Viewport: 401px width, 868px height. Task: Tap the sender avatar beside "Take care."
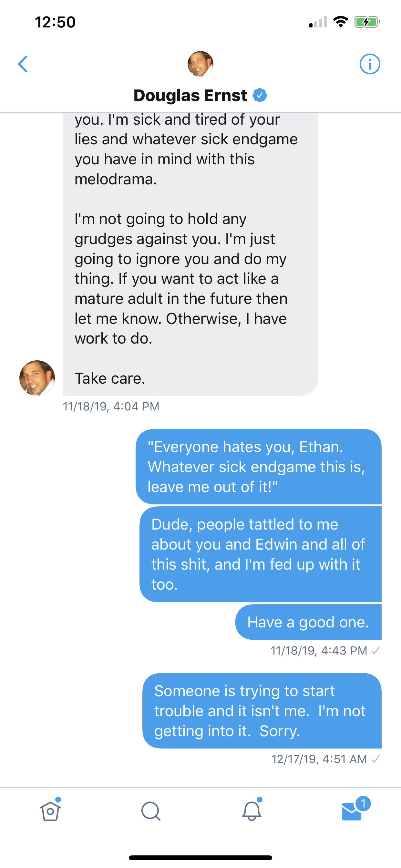tap(37, 378)
